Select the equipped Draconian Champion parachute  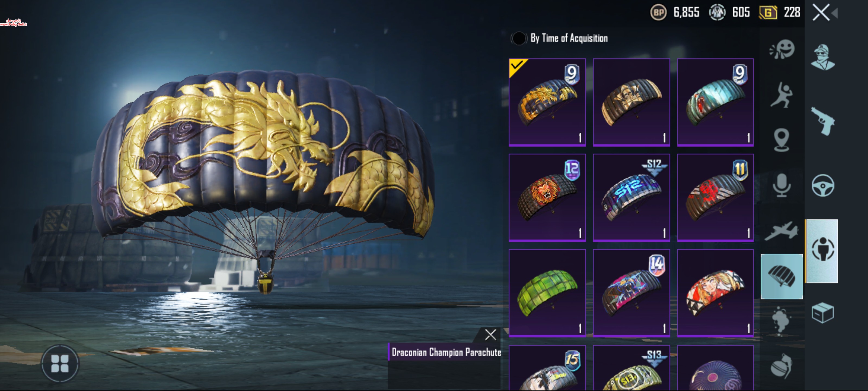(547, 102)
